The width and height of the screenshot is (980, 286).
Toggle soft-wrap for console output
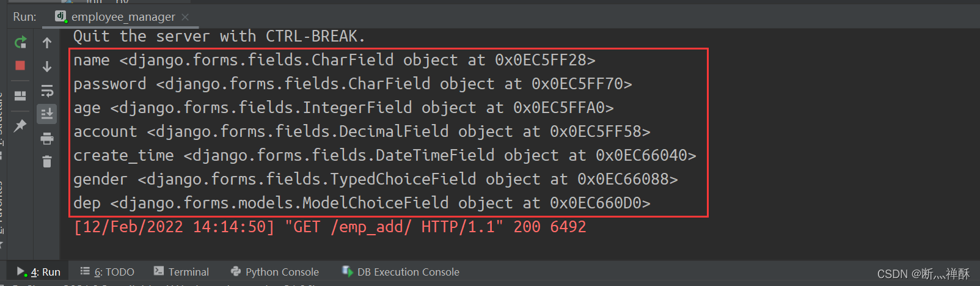point(47,91)
